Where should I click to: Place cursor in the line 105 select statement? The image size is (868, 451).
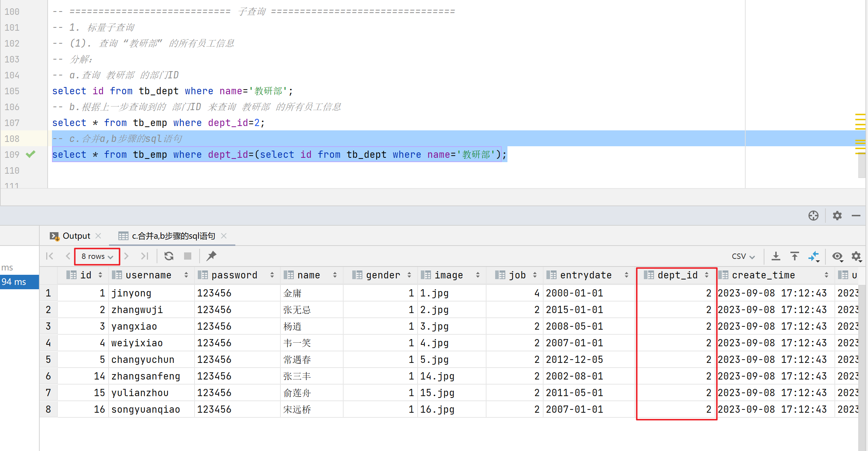coord(173,91)
